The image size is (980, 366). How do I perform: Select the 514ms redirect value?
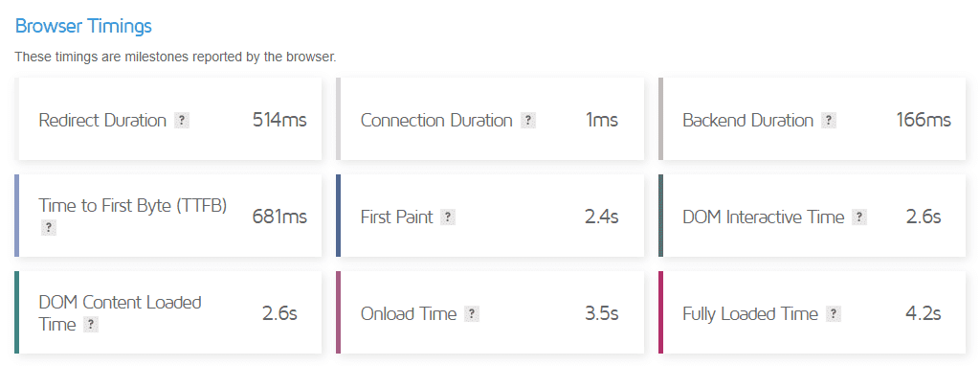(x=279, y=120)
